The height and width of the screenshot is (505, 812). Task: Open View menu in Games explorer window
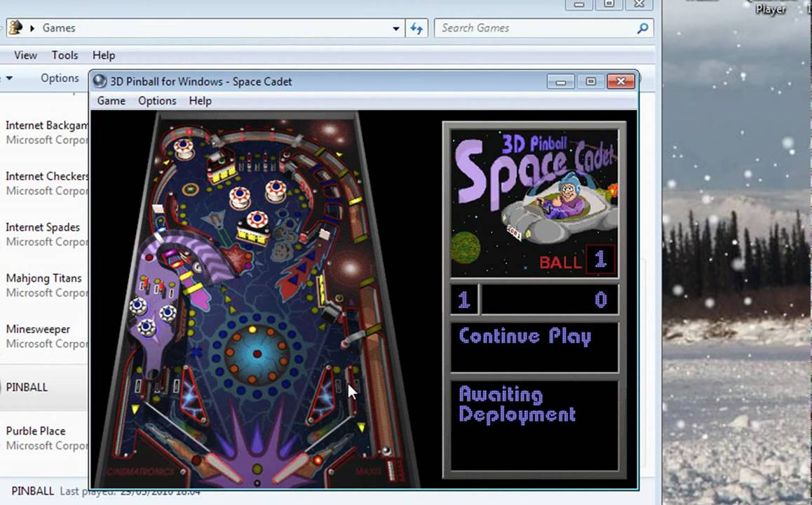[x=25, y=55]
